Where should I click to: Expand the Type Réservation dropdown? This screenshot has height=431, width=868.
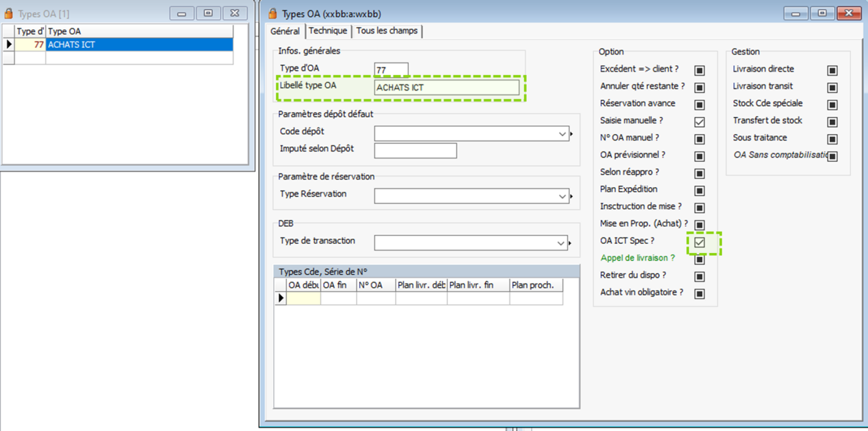coord(562,197)
